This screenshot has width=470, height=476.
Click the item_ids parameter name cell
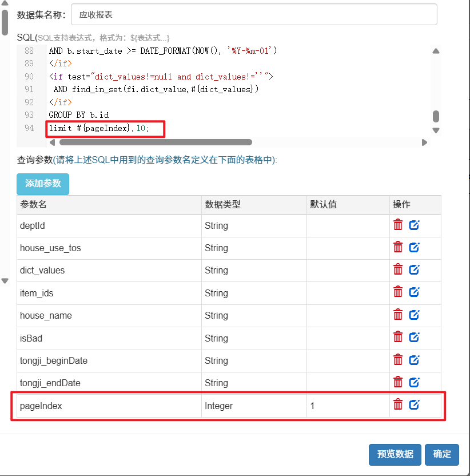click(109, 293)
